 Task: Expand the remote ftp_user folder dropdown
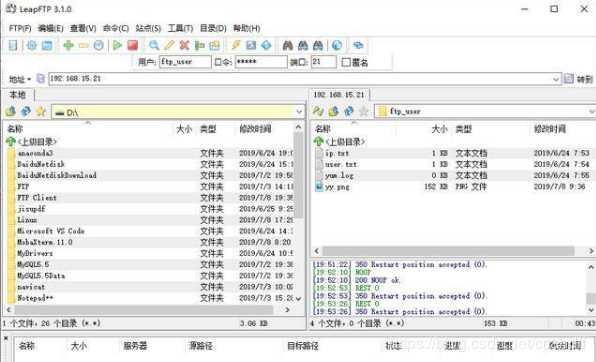tap(591, 111)
